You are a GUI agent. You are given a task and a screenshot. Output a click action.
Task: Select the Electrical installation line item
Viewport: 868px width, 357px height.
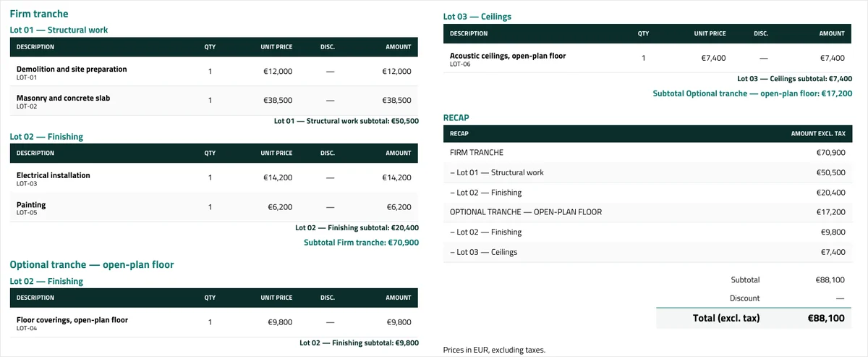[x=214, y=178]
